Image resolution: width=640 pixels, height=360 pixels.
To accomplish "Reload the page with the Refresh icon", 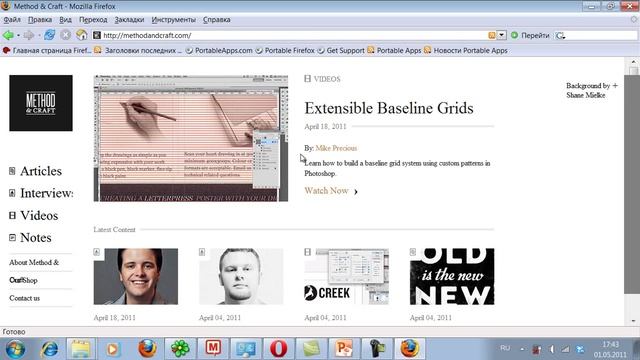I will coord(50,35).
